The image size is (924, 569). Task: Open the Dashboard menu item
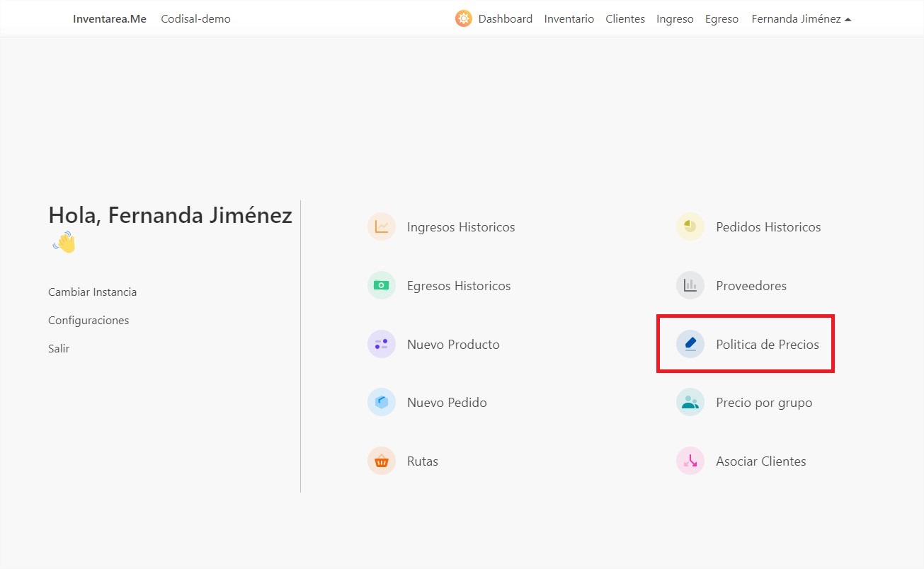click(505, 18)
